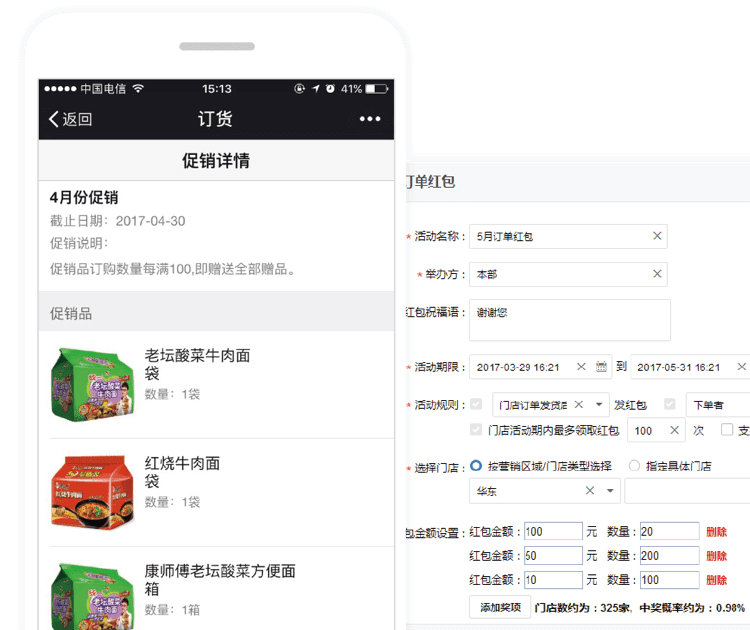Tap the 返回 back arrow
Image resolution: width=750 pixels, height=630 pixels.
[70, 119]
